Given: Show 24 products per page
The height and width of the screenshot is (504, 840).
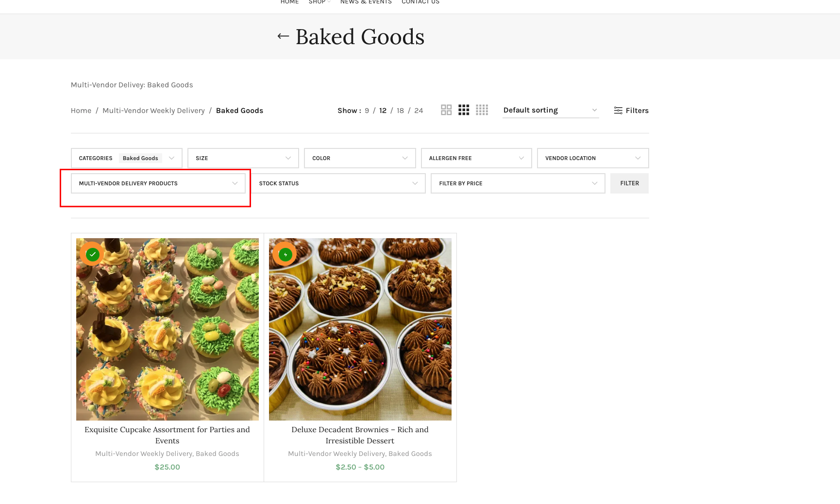Looking at the screenshot, I should click(x=419, y=111).
